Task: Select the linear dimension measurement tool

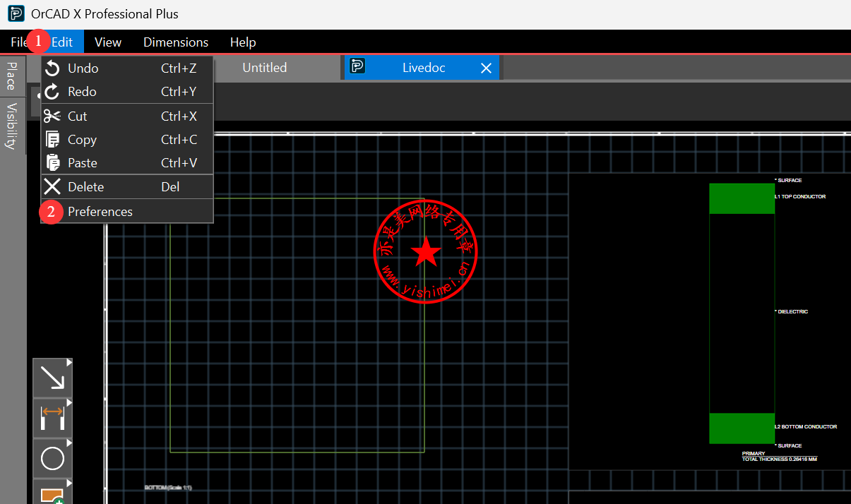Action: click(x=52, y=418)
